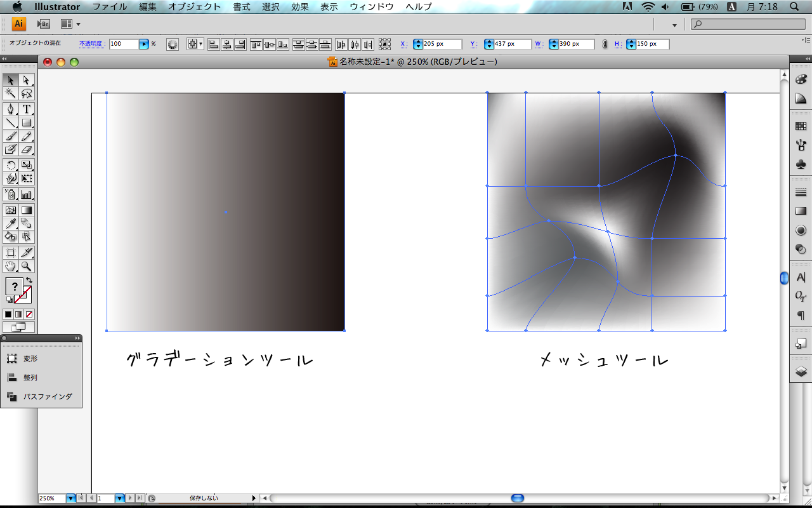The height and width of the screenshot is (508, 812).
Task: Open the 効果 menu
Action: point(300,7)
